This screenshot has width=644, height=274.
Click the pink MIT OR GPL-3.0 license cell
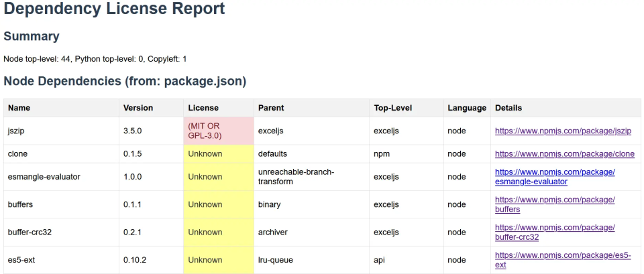point(218,131)
